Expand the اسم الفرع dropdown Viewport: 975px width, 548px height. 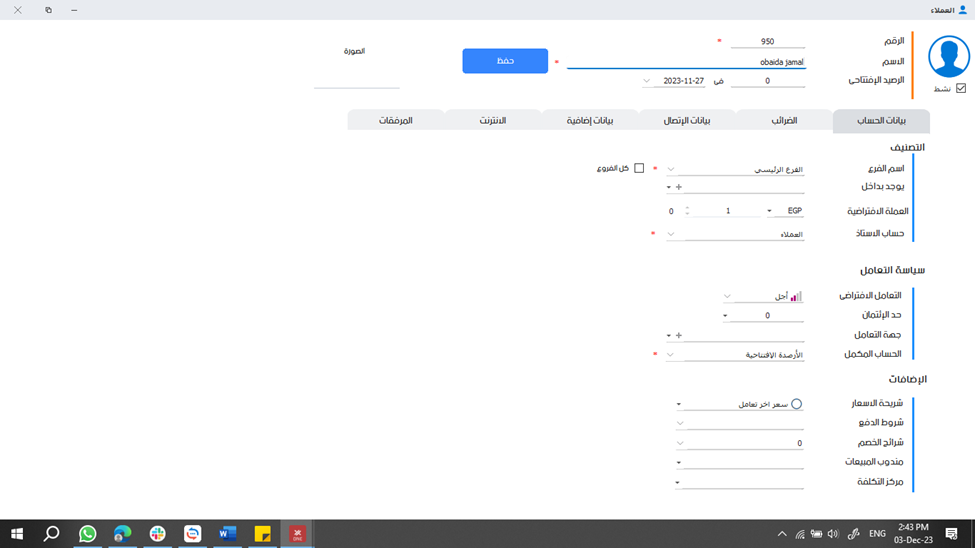point(671,170)
